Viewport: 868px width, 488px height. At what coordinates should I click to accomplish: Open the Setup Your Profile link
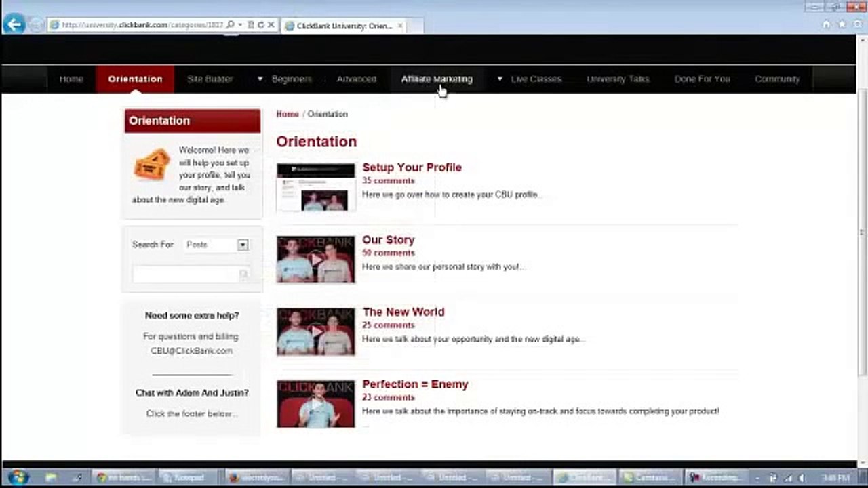click(x=412, y=167)
